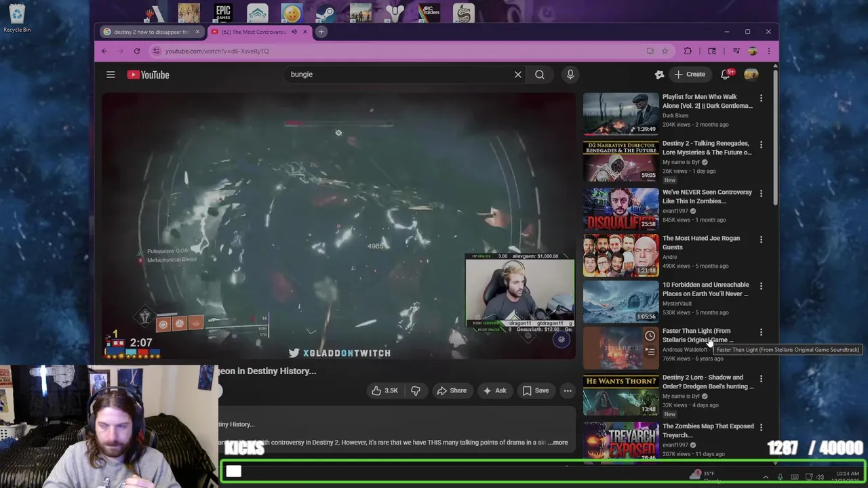Screen dimensions: 868x488
Task: Open Destiny 2 Lore Shadow and Order title
Action: 708,382
